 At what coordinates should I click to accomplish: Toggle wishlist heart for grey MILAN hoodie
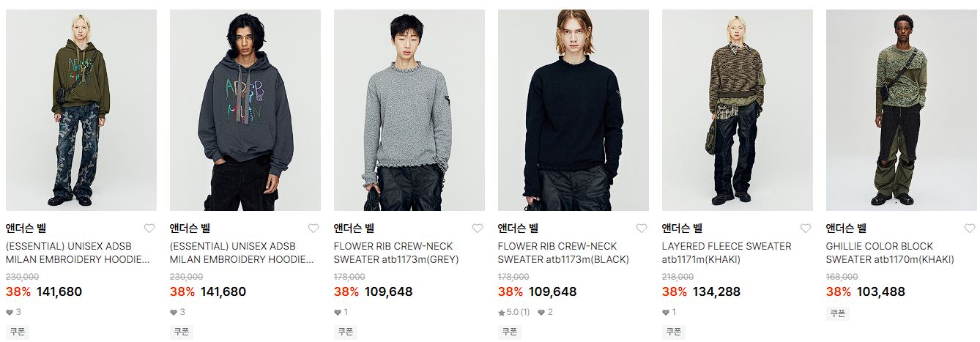pos(313,228)
